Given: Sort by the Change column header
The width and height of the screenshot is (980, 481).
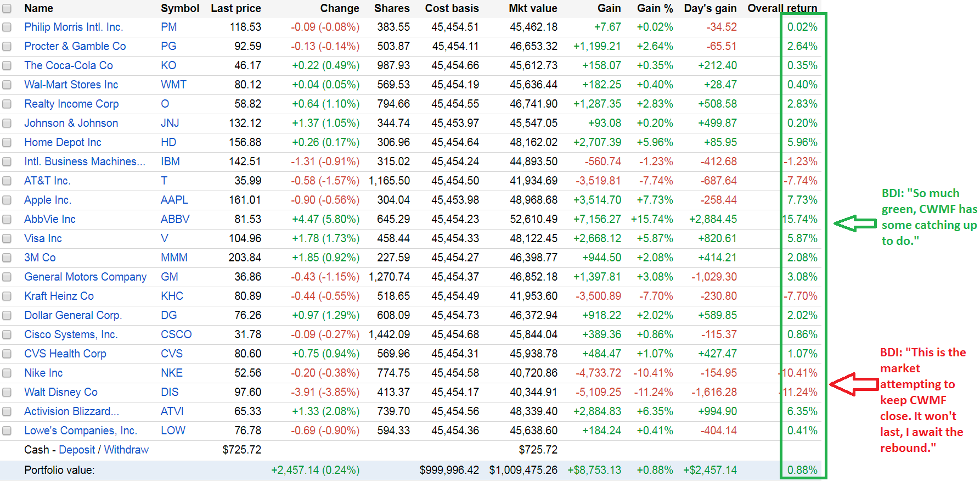Looking at the screenshot, I should coord(340,8).
